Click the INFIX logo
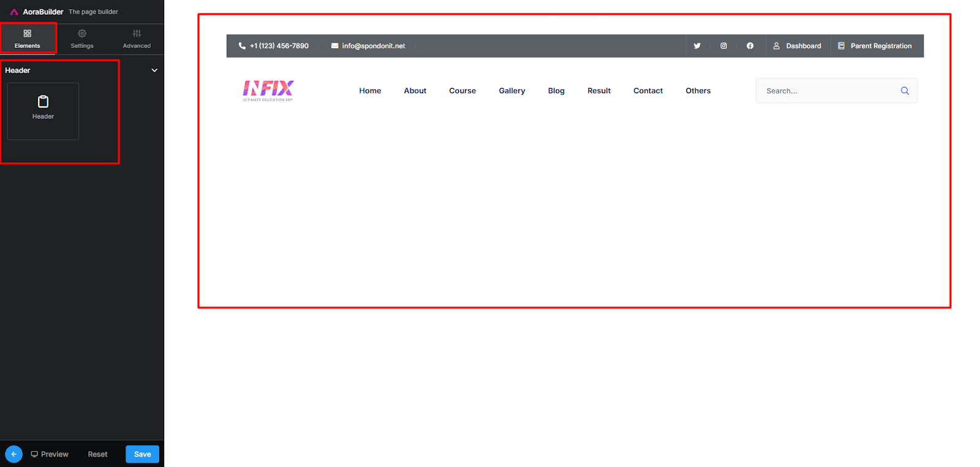Image resolution: width=980 pixels, height=467 pixels. (268, 91)
